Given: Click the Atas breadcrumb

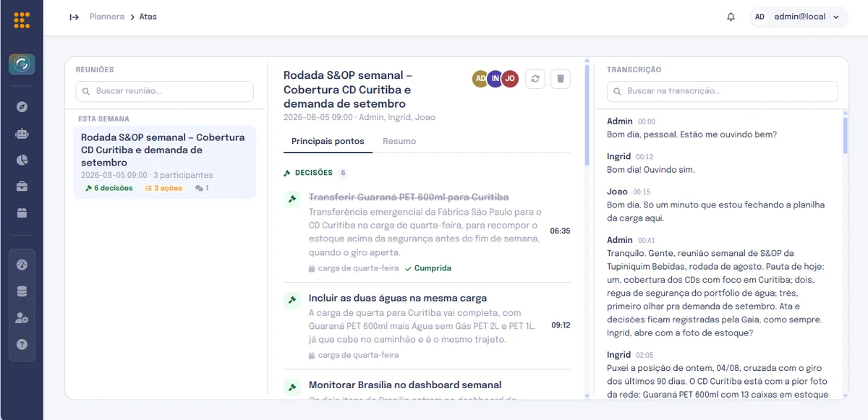Looking at the screenshot, I should point(148,17).
